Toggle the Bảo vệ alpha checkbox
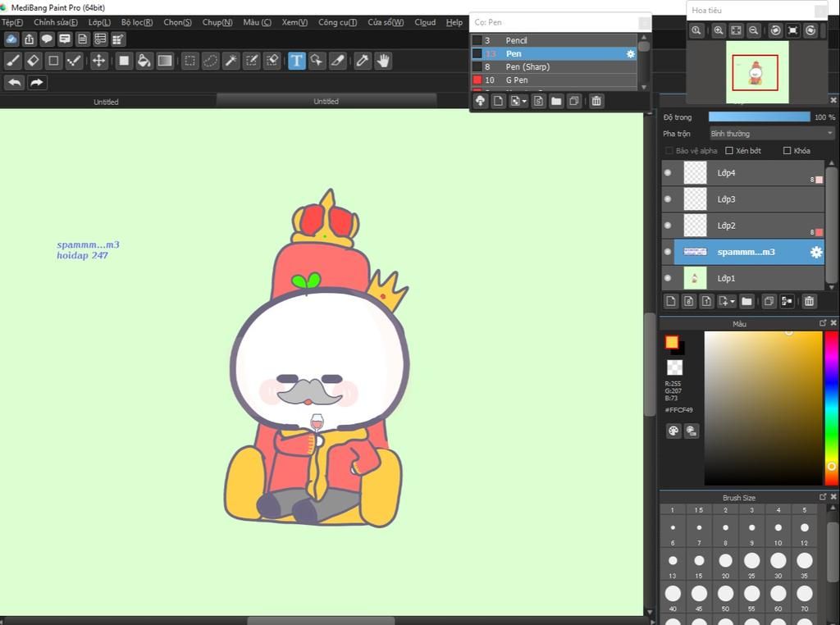Screen dimensions: 840x625 point(669,150)
